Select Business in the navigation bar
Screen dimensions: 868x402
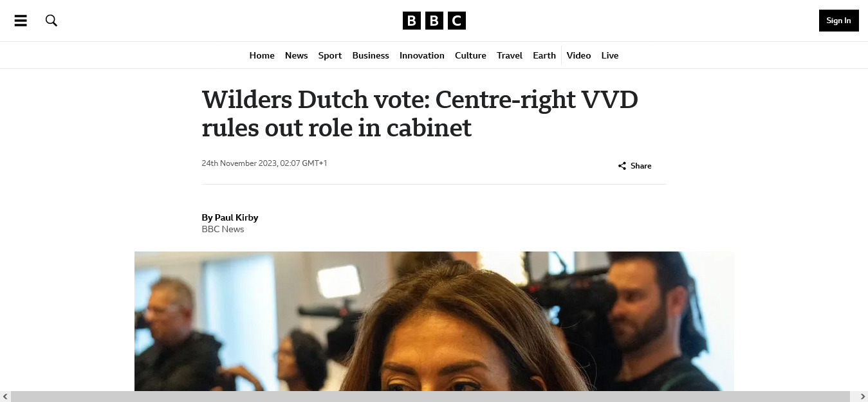click(x=371, y=55)
